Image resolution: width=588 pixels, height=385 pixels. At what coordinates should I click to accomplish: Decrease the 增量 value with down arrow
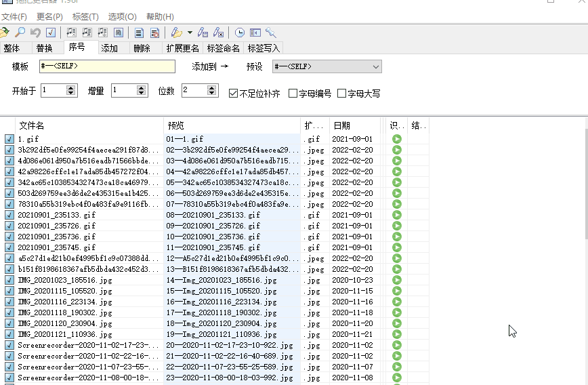[141, 93]
